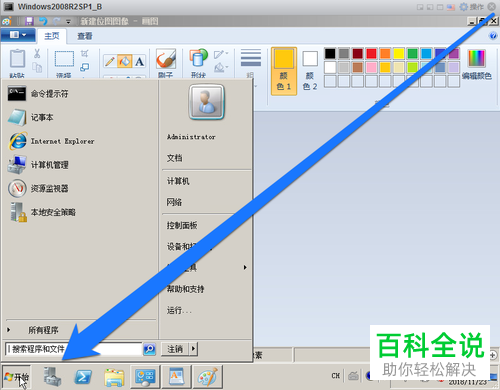Open 资源监视器 from the Start menu
This screenshot has width=500, height=390.
80,188
